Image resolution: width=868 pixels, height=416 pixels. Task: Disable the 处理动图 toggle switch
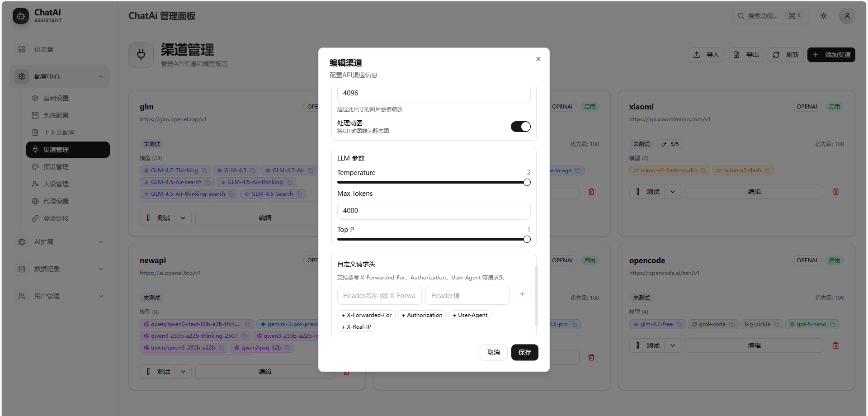tap(520, 127)
